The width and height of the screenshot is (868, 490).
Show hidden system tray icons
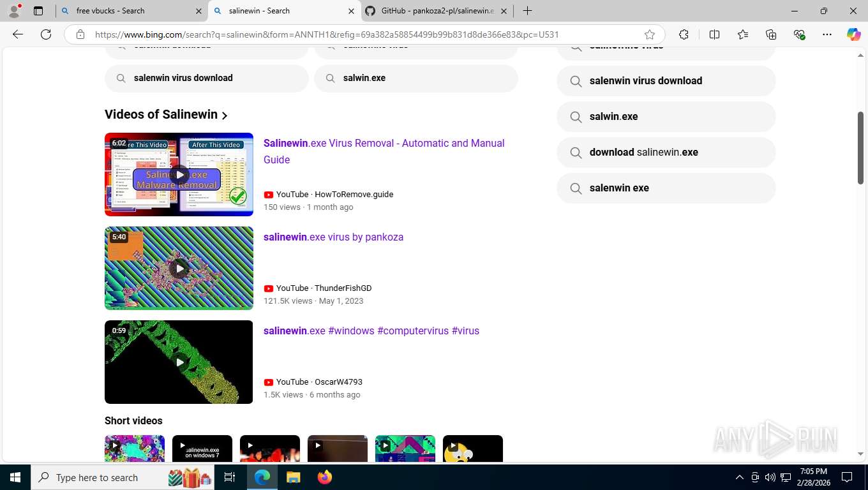740,477
